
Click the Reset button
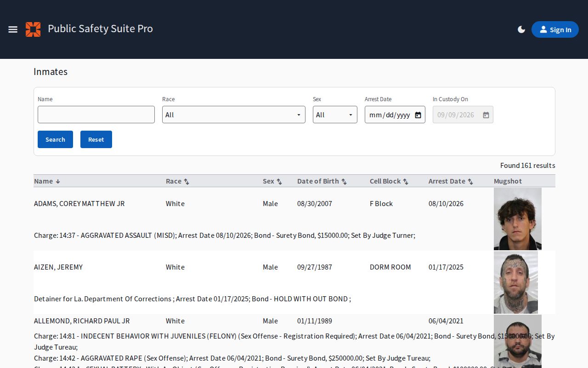pyautogui.click(x=96, y=139)
